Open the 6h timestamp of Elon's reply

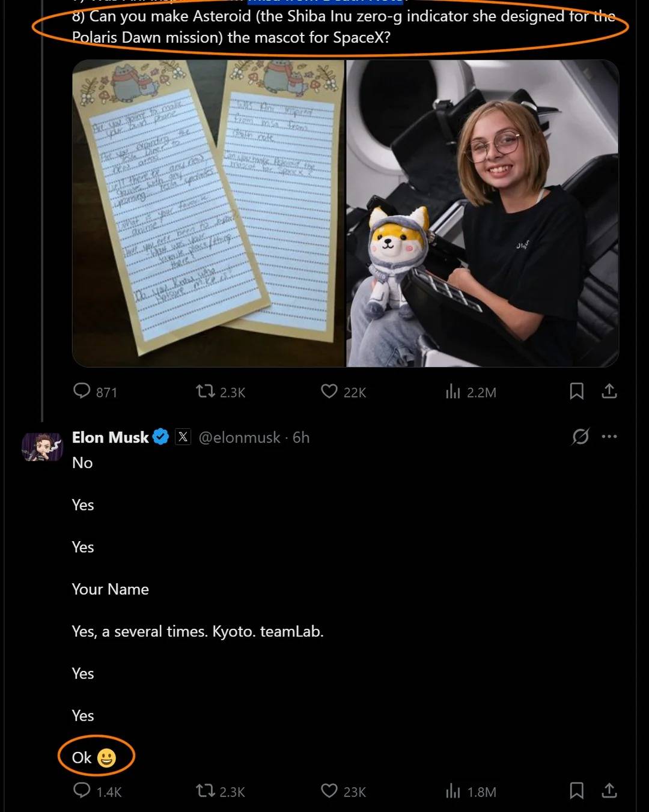(301, 437)
